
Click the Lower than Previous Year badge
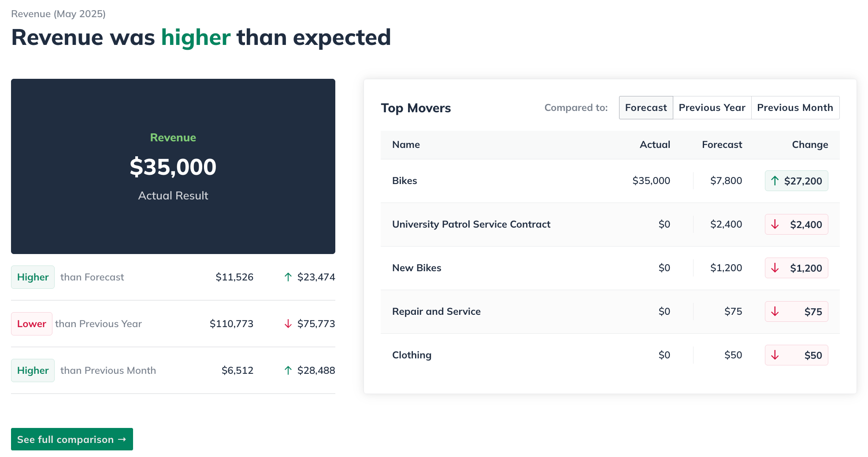(x=32, y=324)
